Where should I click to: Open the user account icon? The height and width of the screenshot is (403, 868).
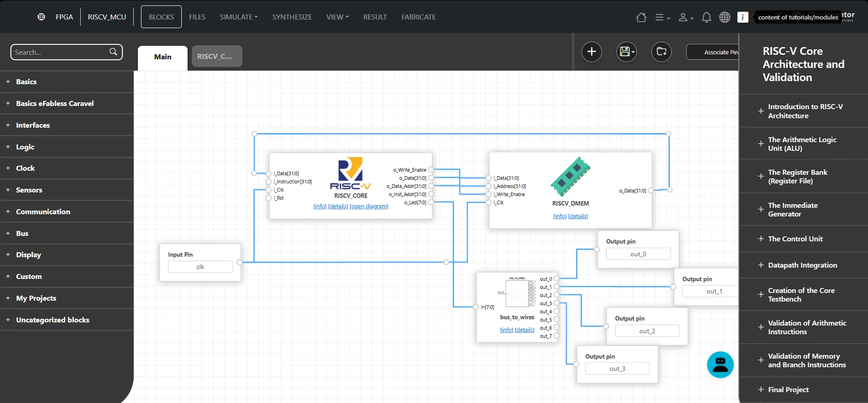pos(686,17)
